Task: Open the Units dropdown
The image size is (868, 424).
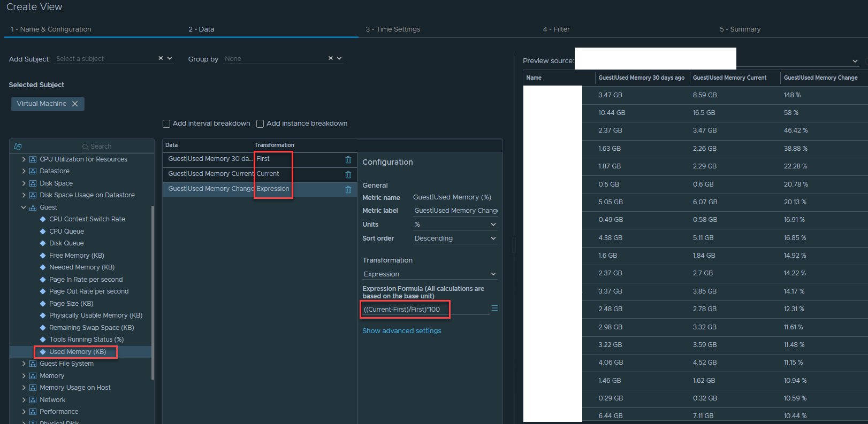Action: [x=455, y=225]
